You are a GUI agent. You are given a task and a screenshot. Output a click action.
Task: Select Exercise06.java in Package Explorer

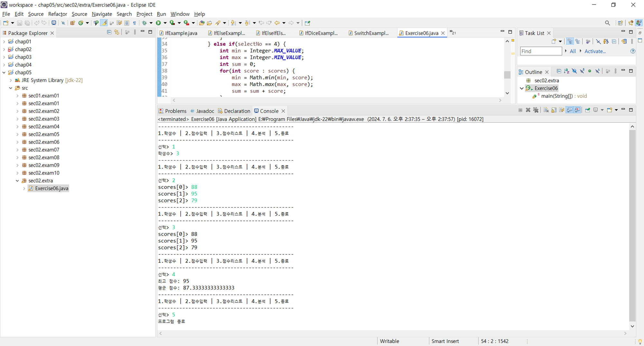pyautogui.click(x=48, y=188)
